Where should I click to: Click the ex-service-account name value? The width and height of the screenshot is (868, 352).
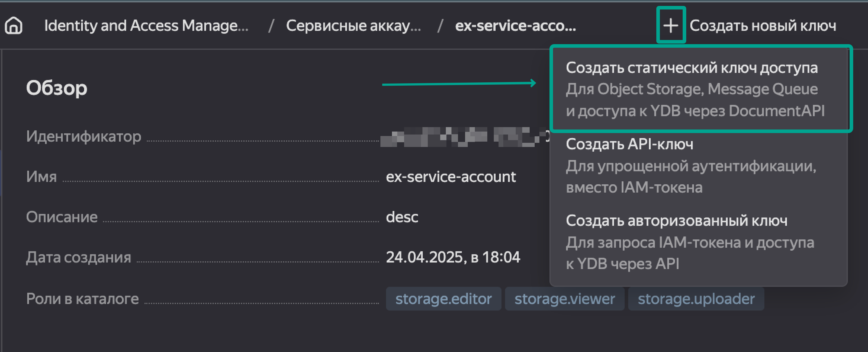point(451,177)
